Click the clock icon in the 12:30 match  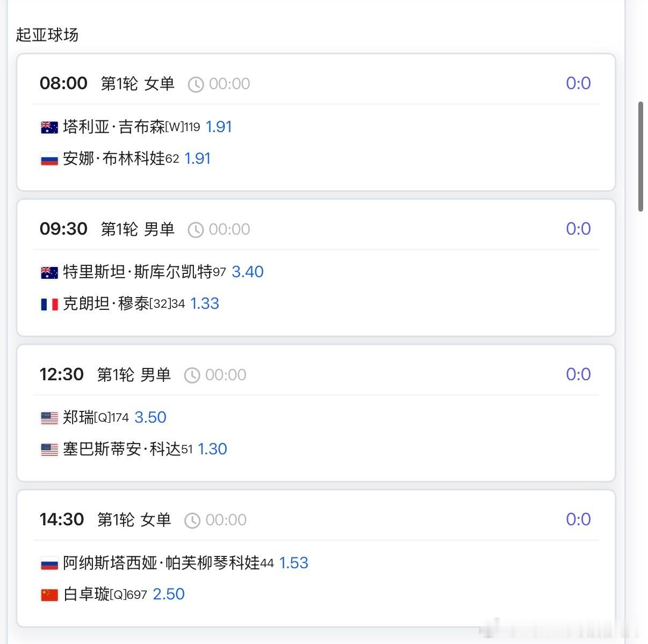pos(192,374)
